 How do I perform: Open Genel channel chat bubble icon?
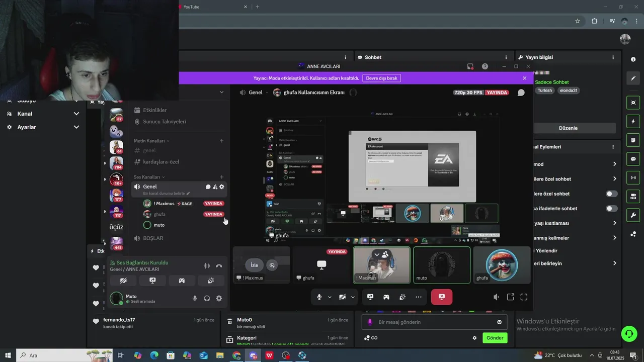[x=208, y=187]
